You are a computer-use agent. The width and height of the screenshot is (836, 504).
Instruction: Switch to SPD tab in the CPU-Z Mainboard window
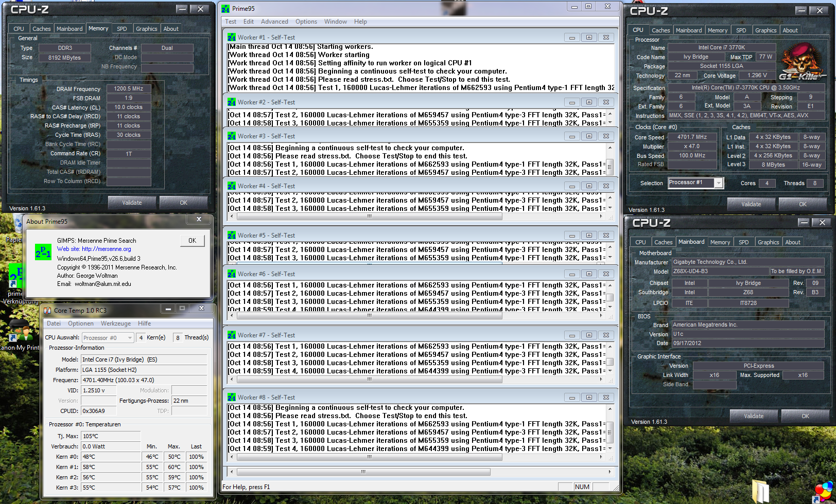pos(744,242)
